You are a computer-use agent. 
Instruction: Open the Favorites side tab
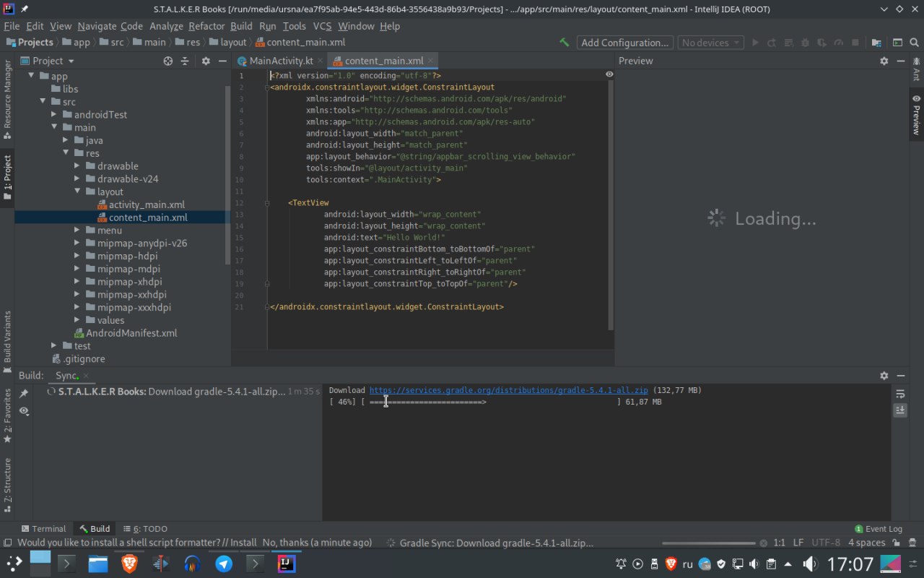pyautogui.click(x=7, y=416)
